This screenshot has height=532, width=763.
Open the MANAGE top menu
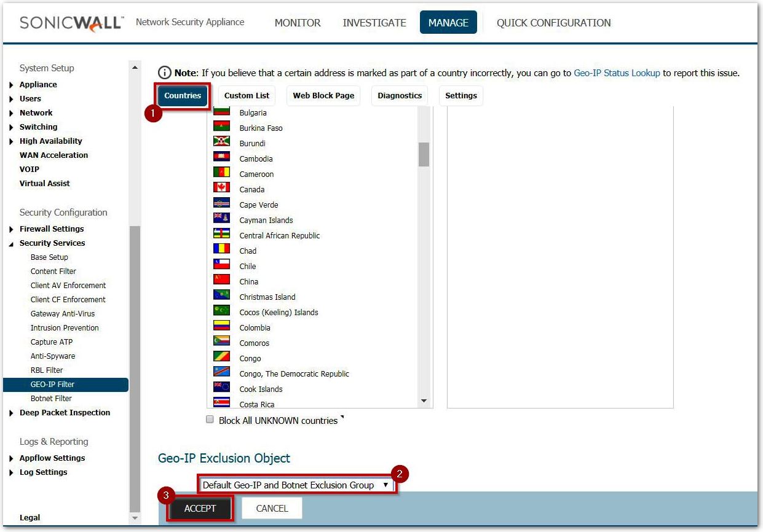tap(448, 23)
